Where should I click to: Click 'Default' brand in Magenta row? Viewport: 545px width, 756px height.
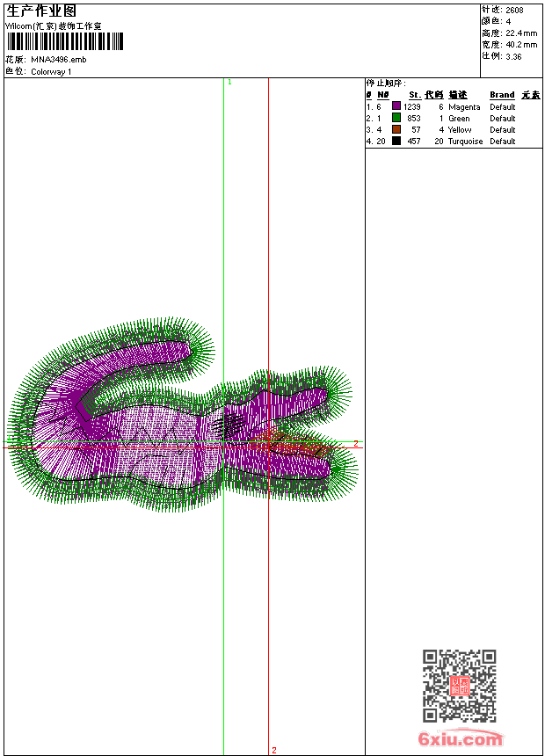coord(503,107)
